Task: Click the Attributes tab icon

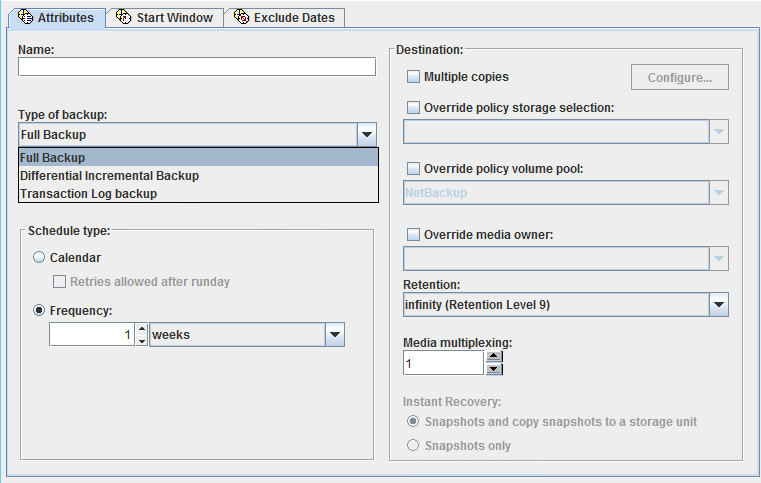Action: tap(25, 17)
